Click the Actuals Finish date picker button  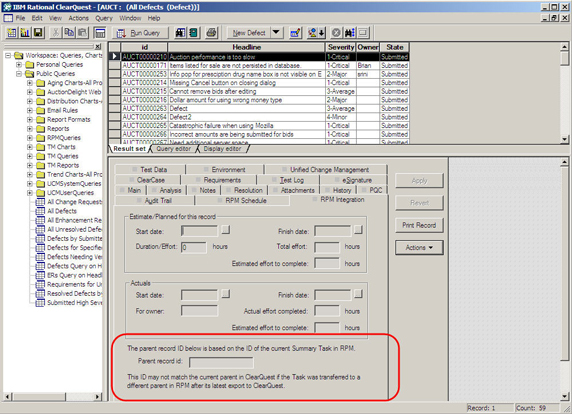(358, 294)
